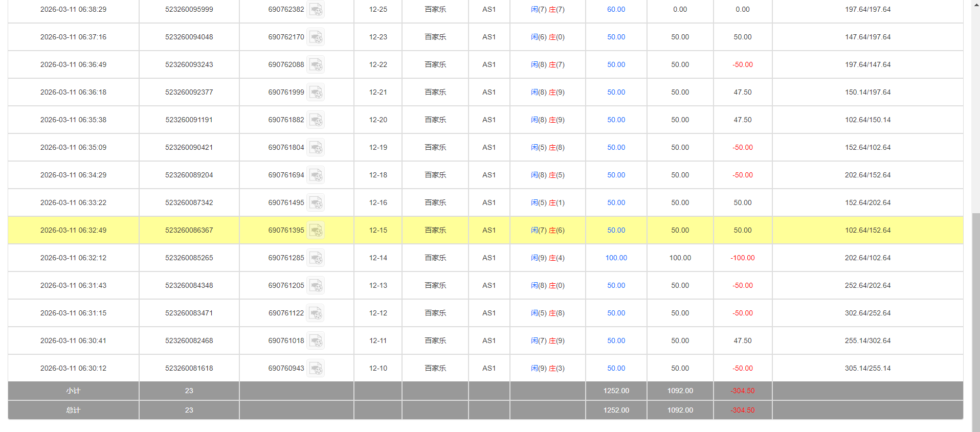Click the vertical scrollbar thumb
The image size is (980, 432).
coord(975,322)
